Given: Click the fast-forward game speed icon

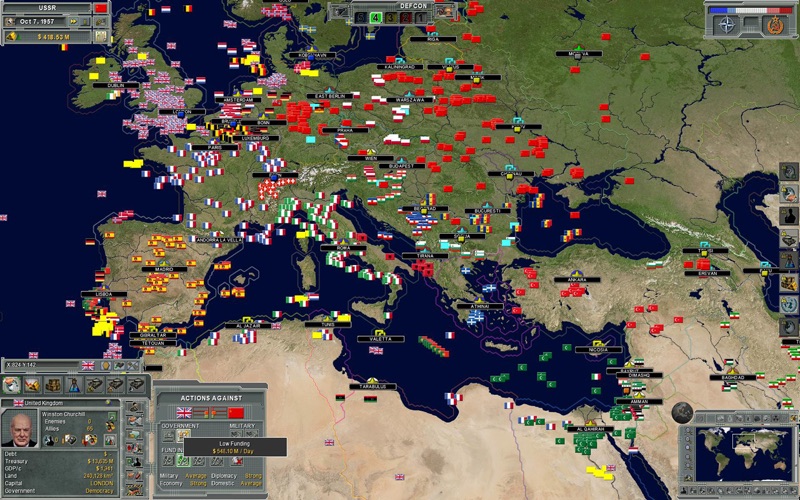Looking at the screenshot, I should [73, 22].
